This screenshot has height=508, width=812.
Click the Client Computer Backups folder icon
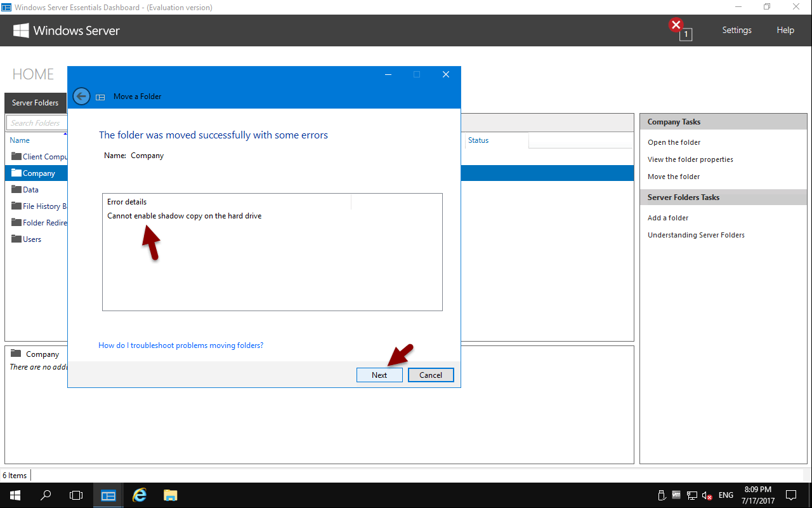(x=16, y=156)
